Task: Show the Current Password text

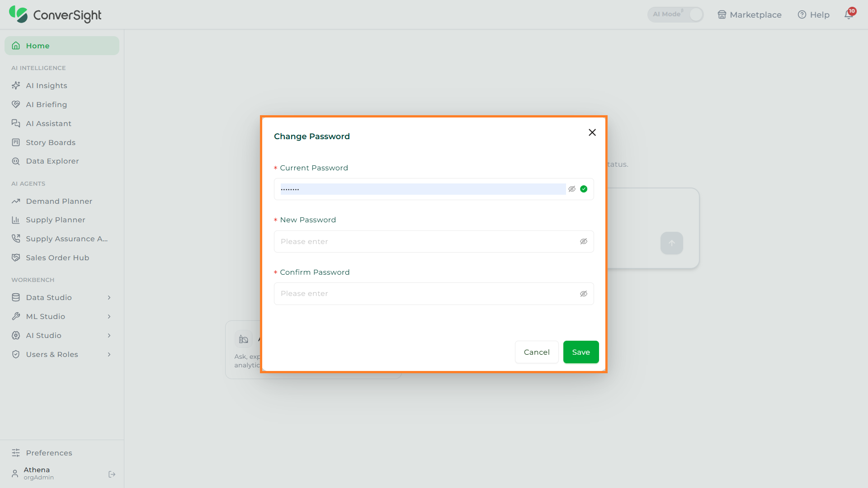Action: pyautogui.click(x=572, y=189)
